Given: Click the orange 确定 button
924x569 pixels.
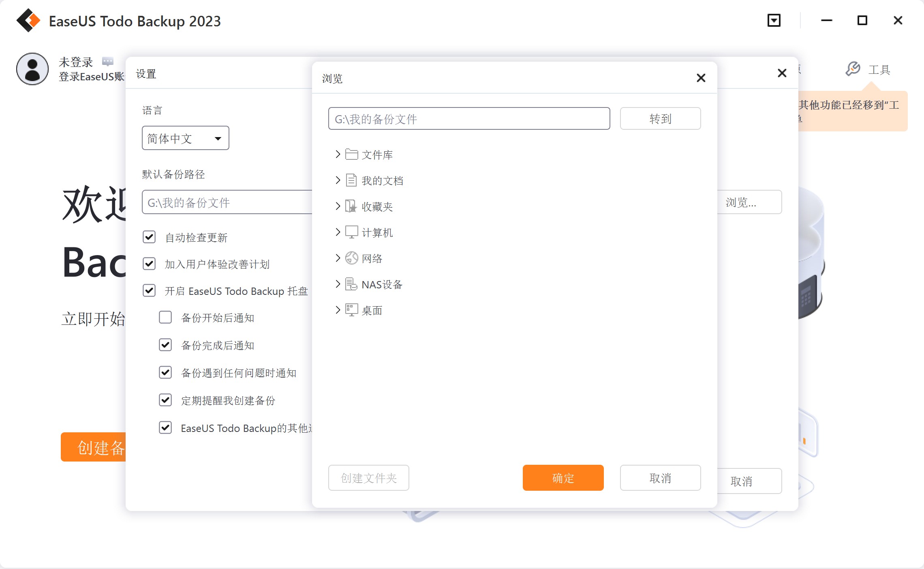Looking at the screenshot, I should 563,478.
